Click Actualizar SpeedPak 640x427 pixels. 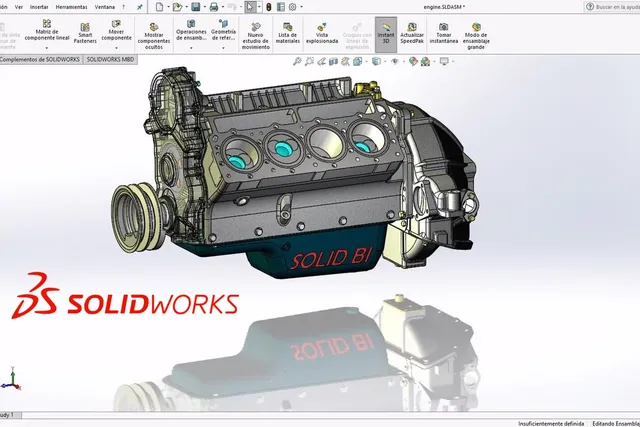coord(412,33)
